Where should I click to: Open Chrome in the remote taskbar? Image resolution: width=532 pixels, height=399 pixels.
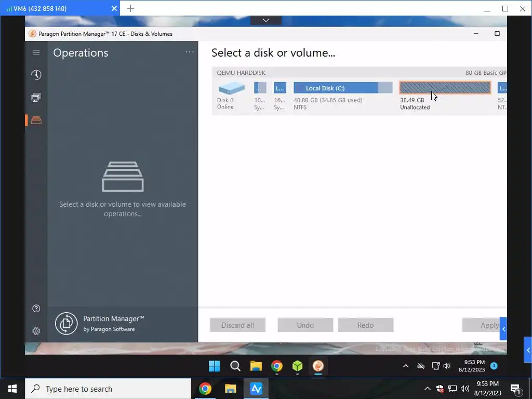(277, 366)
